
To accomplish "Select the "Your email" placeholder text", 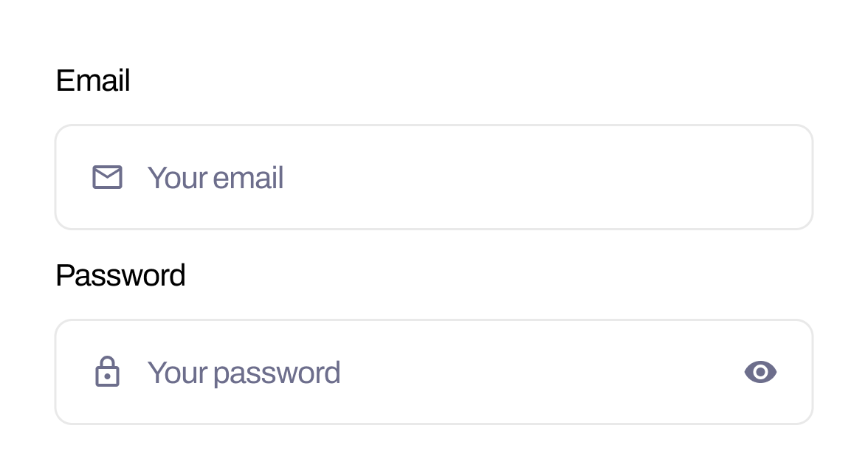I will coord(216,178).
